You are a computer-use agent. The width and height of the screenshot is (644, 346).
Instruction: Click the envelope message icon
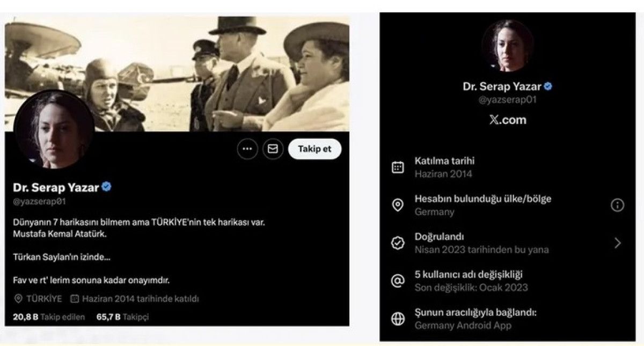pyautogui.click(x=273, y=150)
